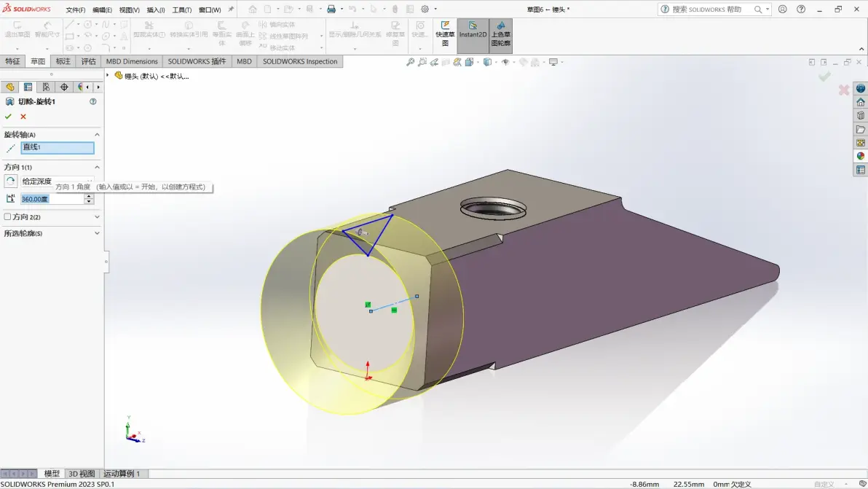Open the 文件(F) menu
Viewport: 868px width, 489px height.
(x=75, y=10)
